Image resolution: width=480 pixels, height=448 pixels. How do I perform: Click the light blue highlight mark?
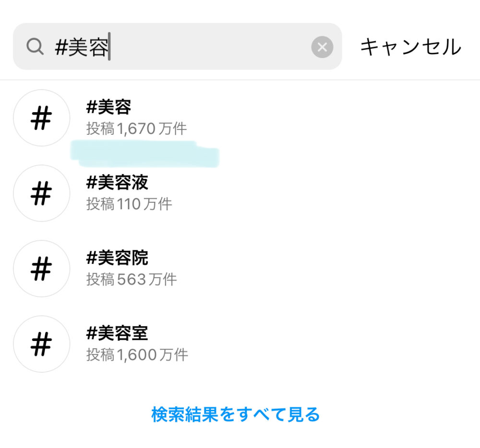tap(144, 153)
